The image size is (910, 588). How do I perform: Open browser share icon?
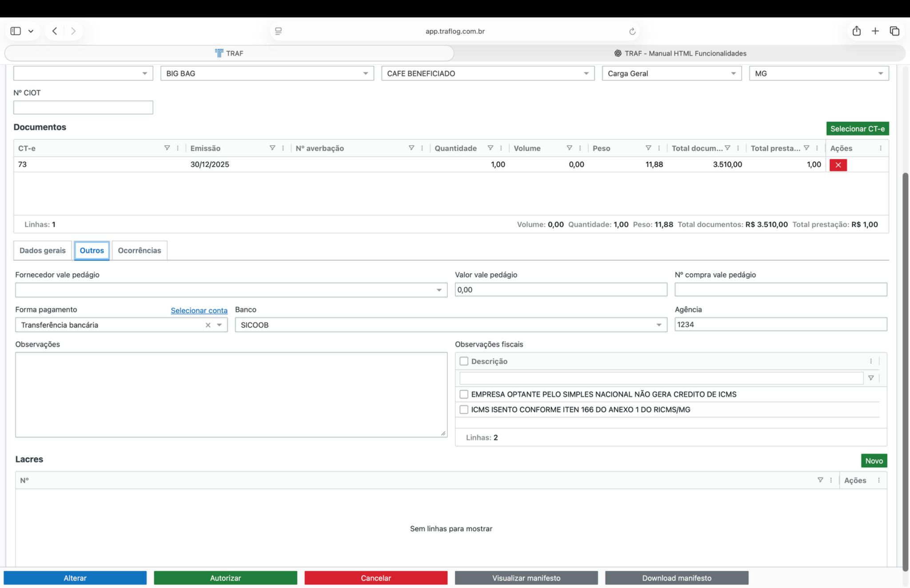pos(856,31)
